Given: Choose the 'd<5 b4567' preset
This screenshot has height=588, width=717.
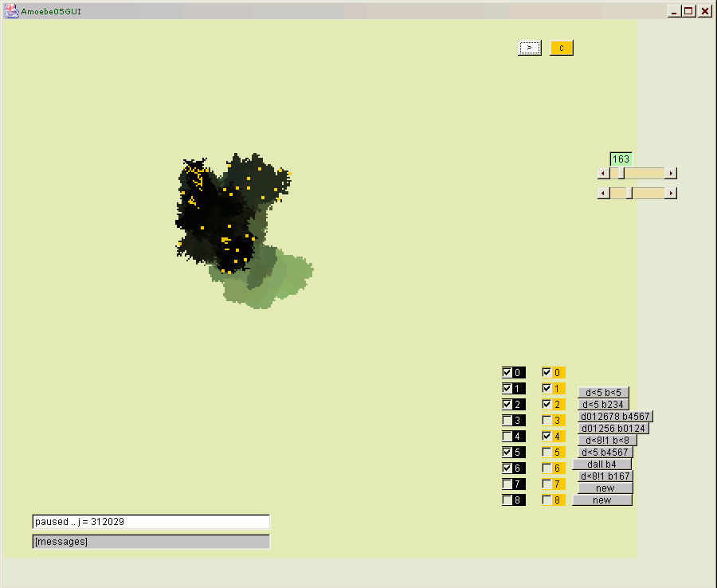Looking at the screenshot, I should (x=605, y=452).
